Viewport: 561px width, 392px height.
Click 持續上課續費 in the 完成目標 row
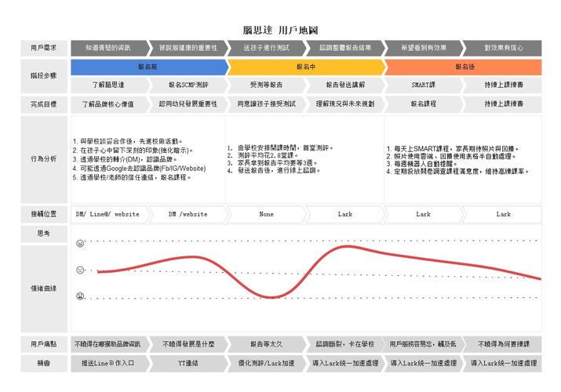point(503,104)
